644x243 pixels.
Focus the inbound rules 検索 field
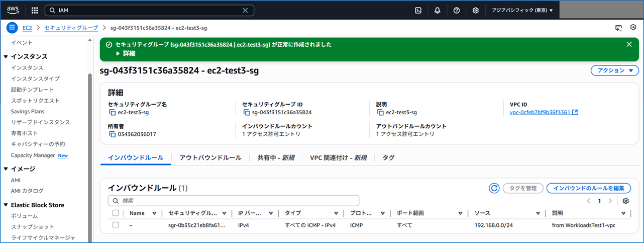[234, 200]
